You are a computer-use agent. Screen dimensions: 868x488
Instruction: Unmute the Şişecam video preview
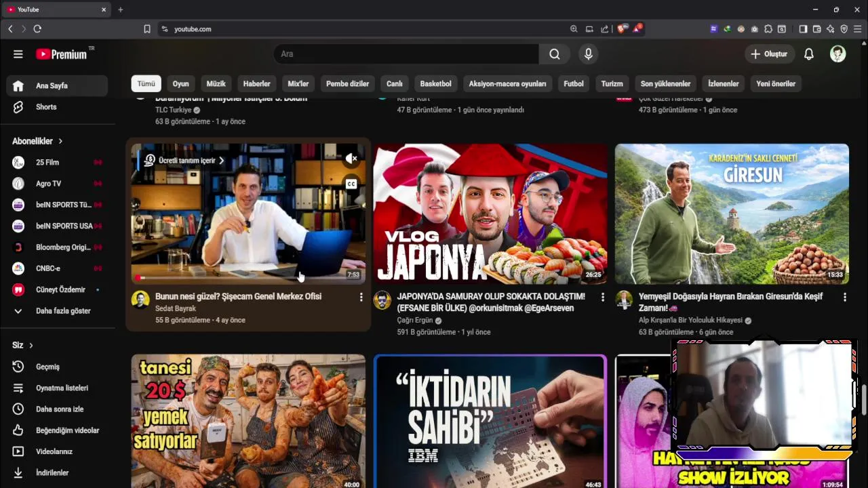pyautogui.click(x=351, y=159)
